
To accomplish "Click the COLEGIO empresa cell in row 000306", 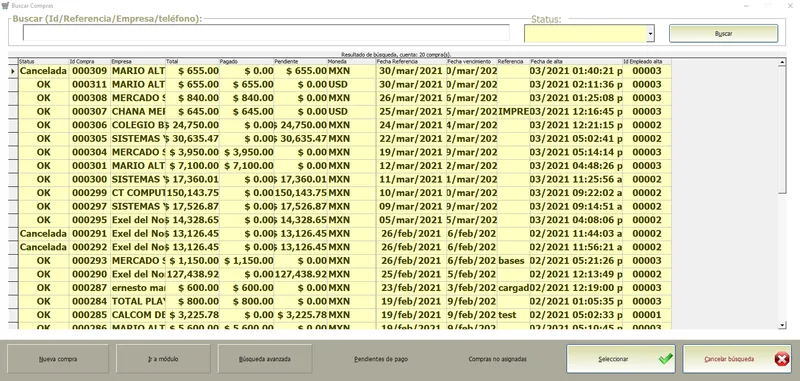I will (x=138, y=125).
